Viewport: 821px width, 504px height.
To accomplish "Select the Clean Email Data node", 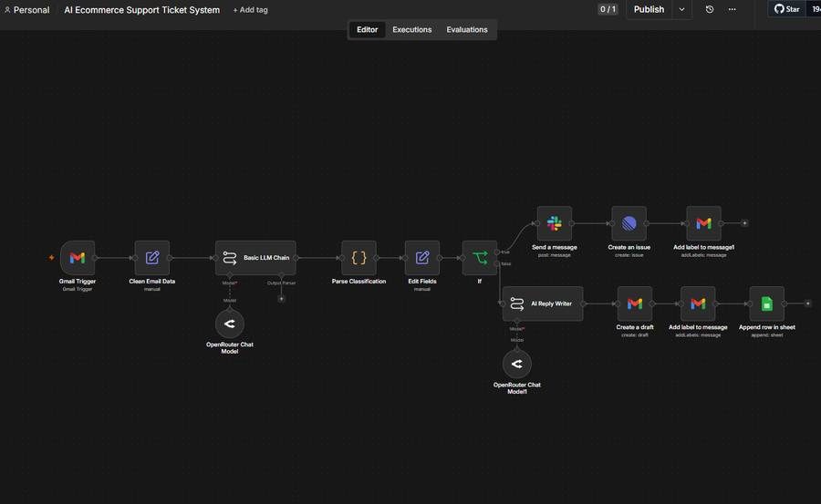I will coord(151,258).
